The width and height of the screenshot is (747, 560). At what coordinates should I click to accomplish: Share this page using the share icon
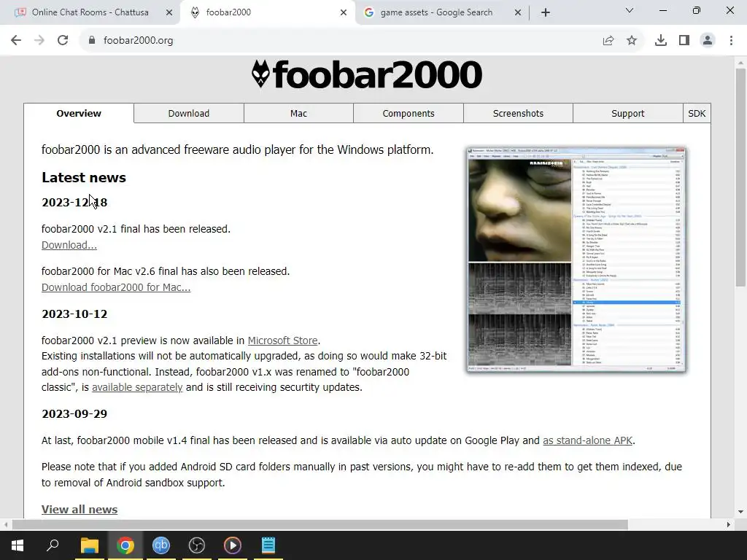coord(608,41)
